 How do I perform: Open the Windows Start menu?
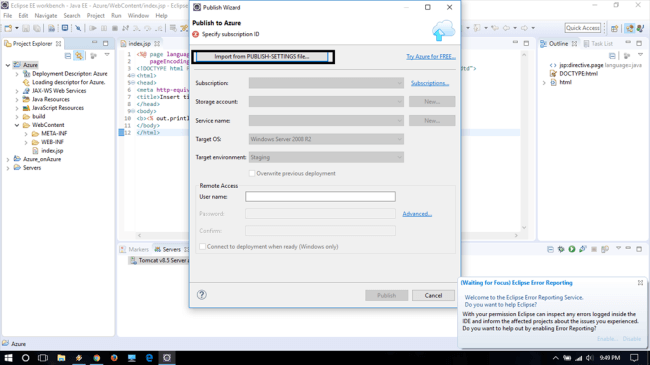click(x=8, y=358)
